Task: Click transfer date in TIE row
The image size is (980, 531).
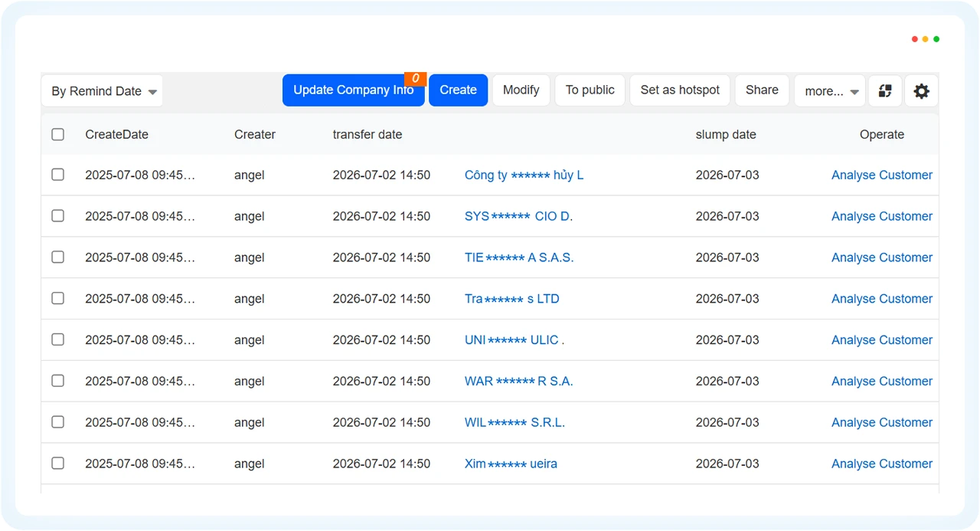Action: (x=381, y=257)
